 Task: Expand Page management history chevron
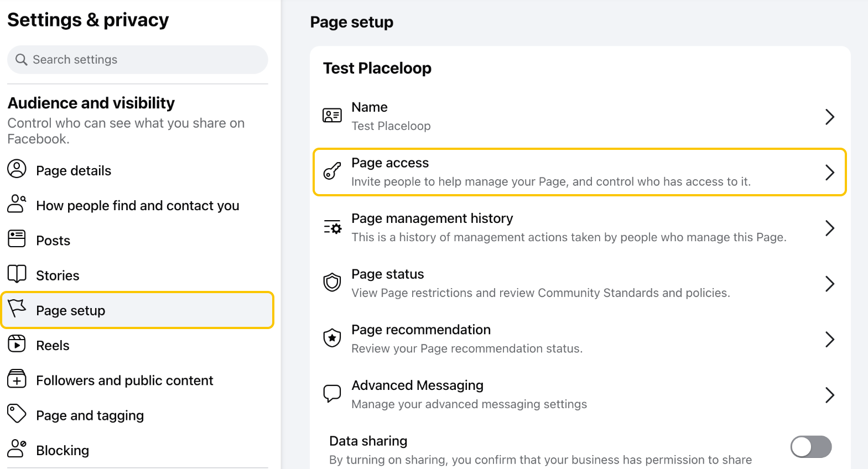[x=829, y=228]
